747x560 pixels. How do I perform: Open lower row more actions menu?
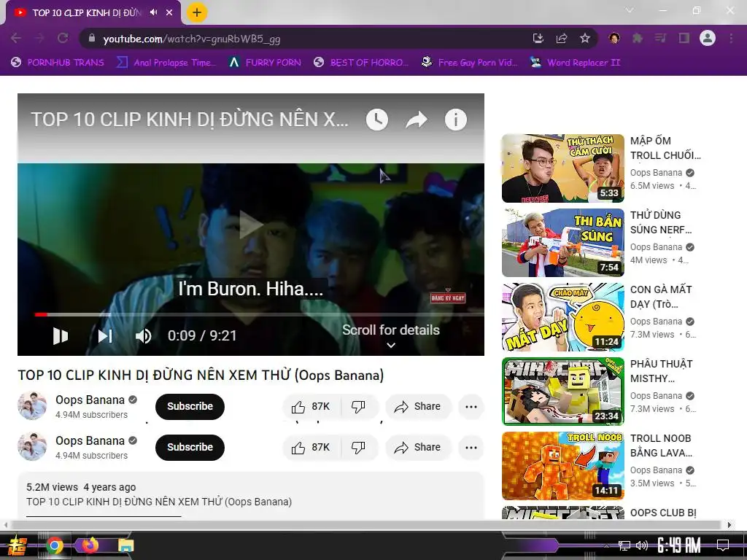tap(471, 447)
